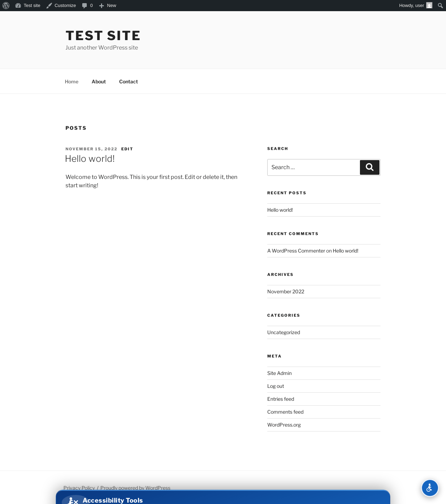The width and height of the screenshot is (446, 504).
Task: Click the user avatar beside Howdy, user
Action: pos(429,6)
